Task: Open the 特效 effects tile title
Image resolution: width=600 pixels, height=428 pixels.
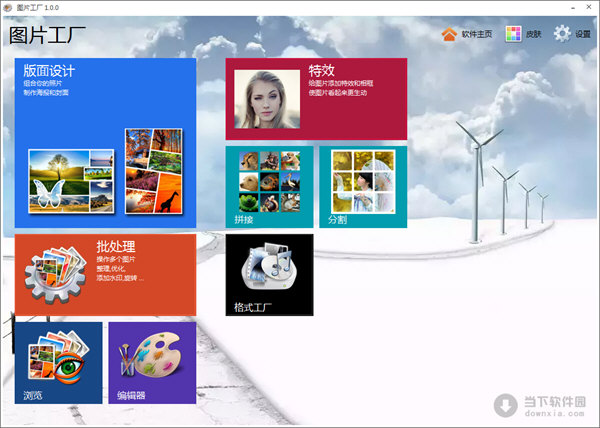Action: (321, 70)
